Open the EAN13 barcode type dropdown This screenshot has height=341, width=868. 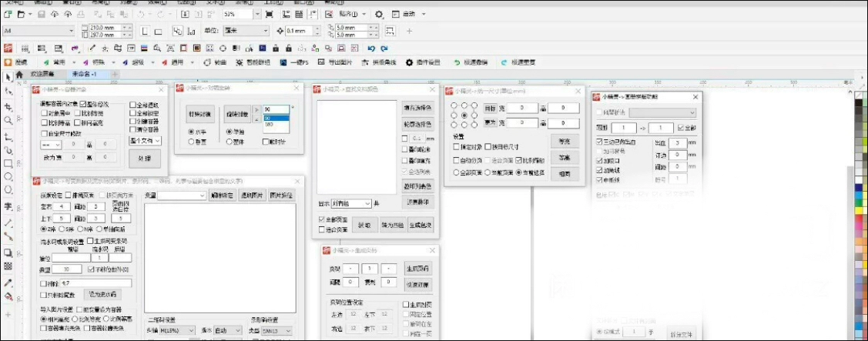click(x=276, y=330)
